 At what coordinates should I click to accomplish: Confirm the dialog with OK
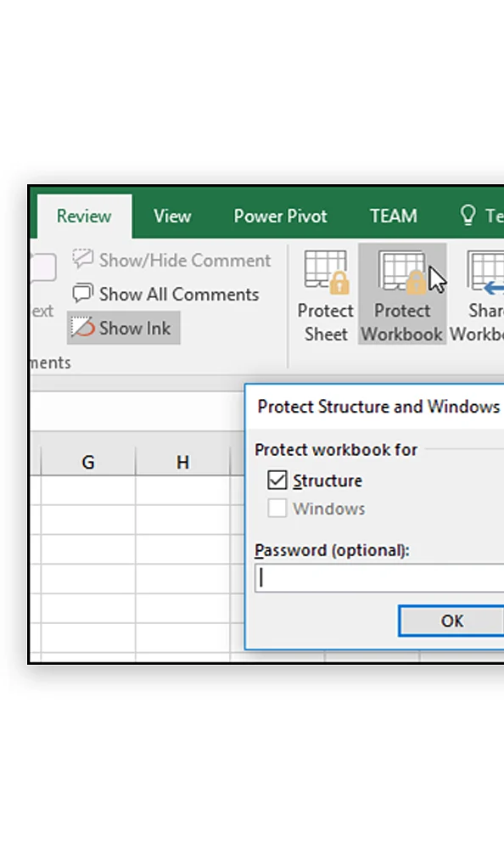[x=451, y=621]
